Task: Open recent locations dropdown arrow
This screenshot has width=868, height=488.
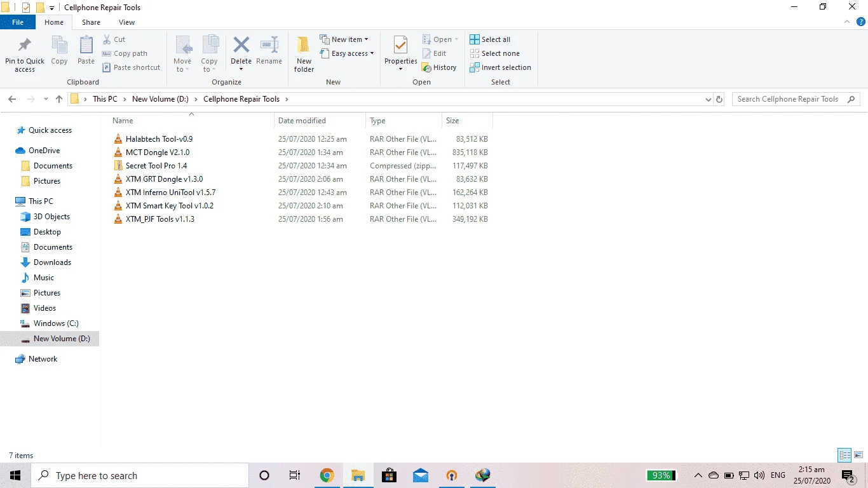Action: coord(46,99)
